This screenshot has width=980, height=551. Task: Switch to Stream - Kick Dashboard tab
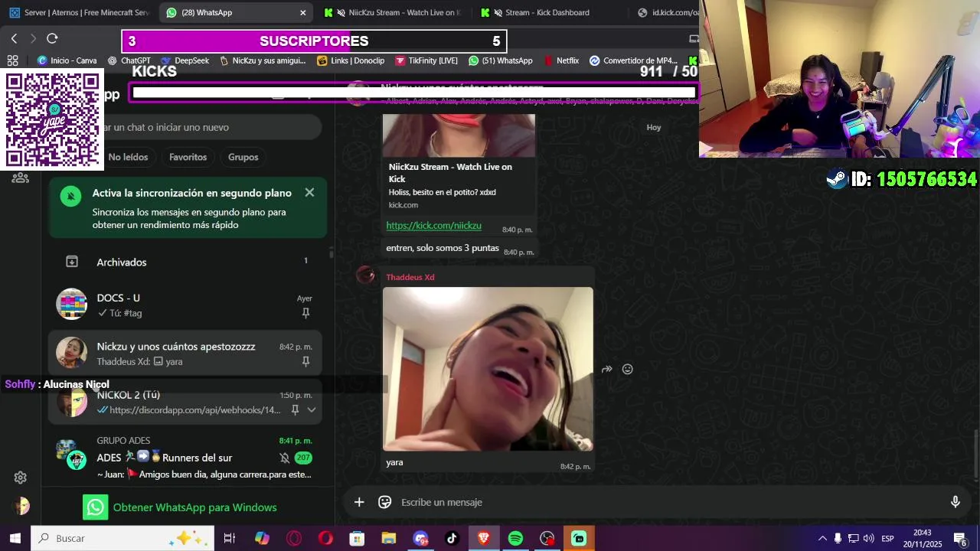[x=547, y=12]
